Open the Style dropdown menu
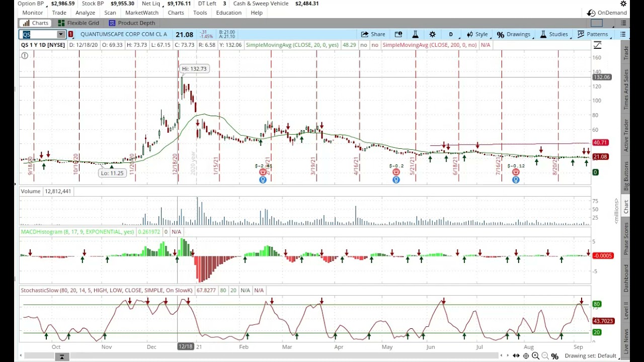Viewport: 644px width, 362px height. 477,34
